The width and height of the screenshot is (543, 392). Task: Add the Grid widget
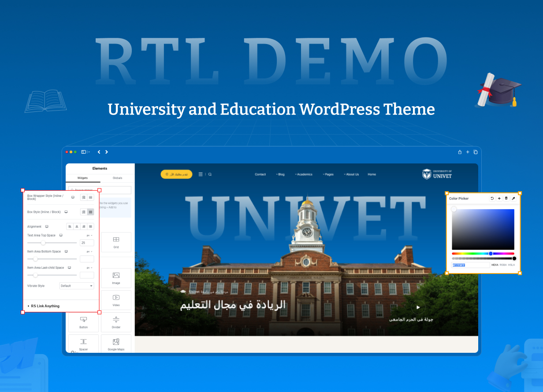point(116,242)
